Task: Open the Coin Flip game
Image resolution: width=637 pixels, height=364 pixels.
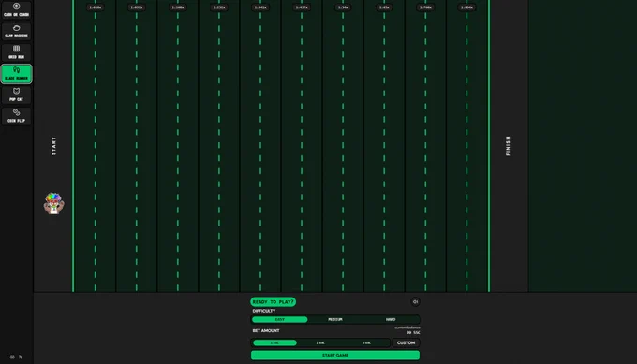Action: [16, 116]
